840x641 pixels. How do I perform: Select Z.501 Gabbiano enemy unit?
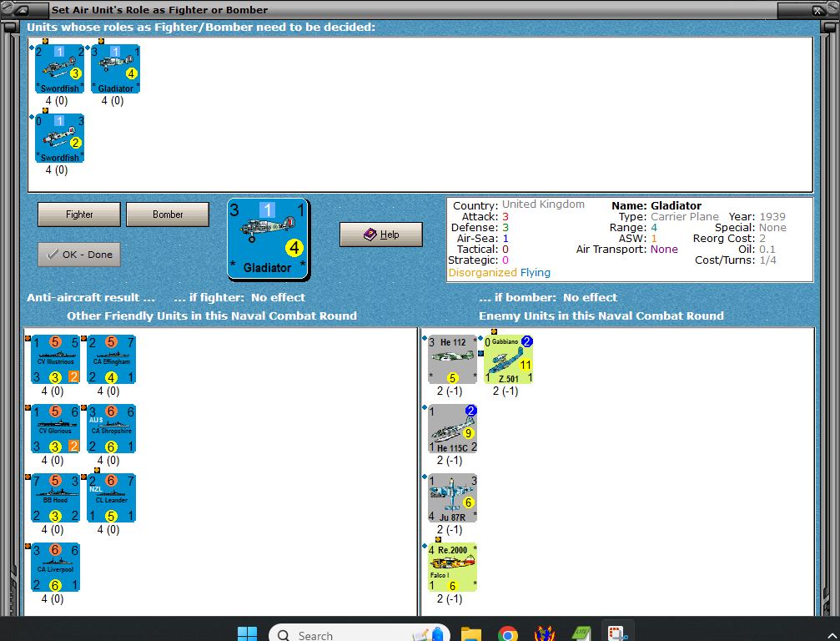click(508, 360)
